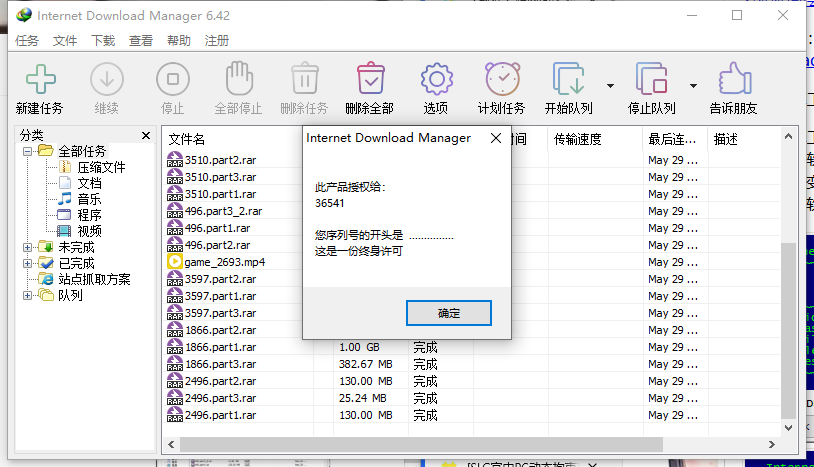The width and height of the screenshot is (814, 467).
Task: Select file 496.part3_2.rar
Action: 223,211
